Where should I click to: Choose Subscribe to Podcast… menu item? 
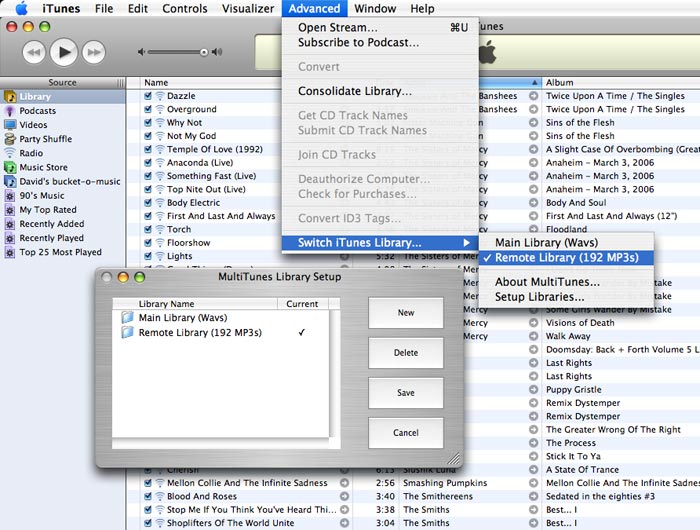pyautogui.click(x=380, y=42)
